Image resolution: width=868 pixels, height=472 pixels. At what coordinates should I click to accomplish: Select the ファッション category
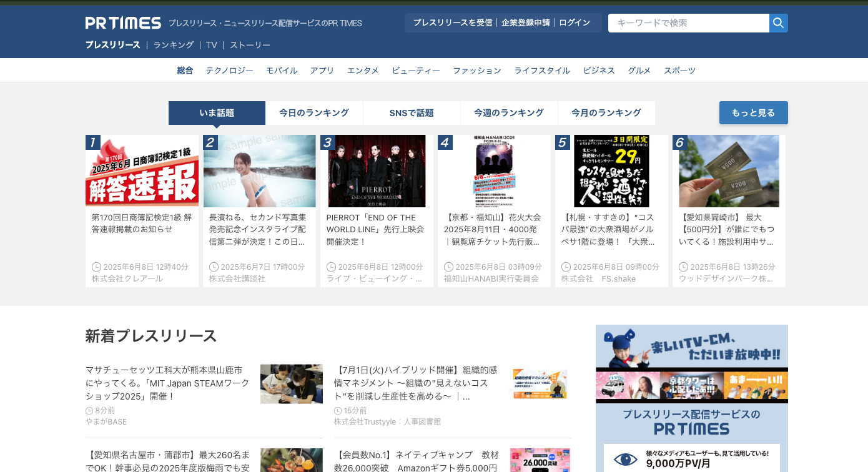(x=477, y=71)
